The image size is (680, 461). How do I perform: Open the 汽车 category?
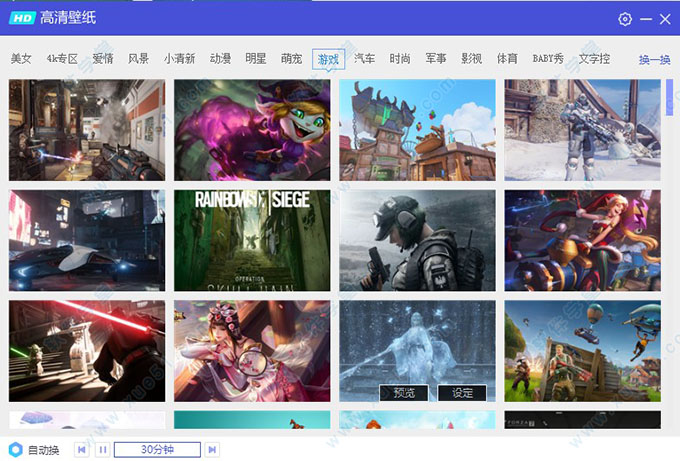click(364, 59)
